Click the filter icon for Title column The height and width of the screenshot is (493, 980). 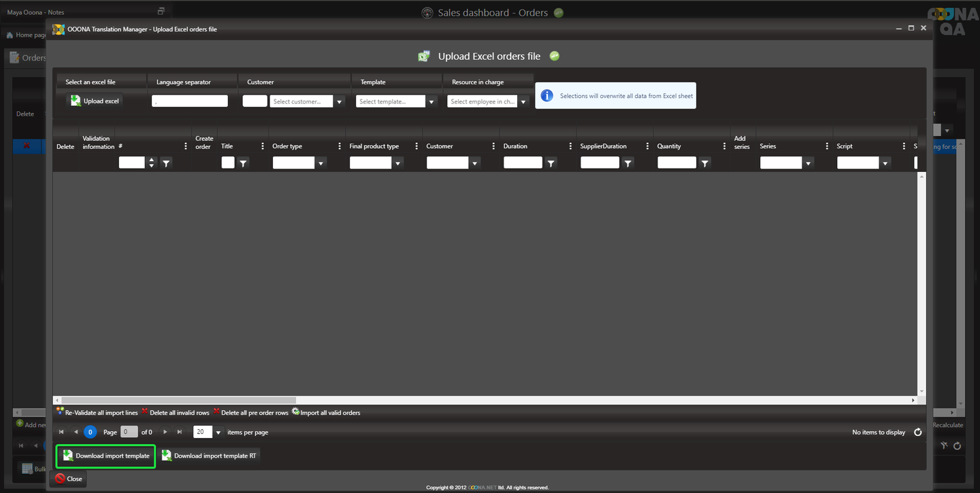pyautogui.click(x=243, y=163)
